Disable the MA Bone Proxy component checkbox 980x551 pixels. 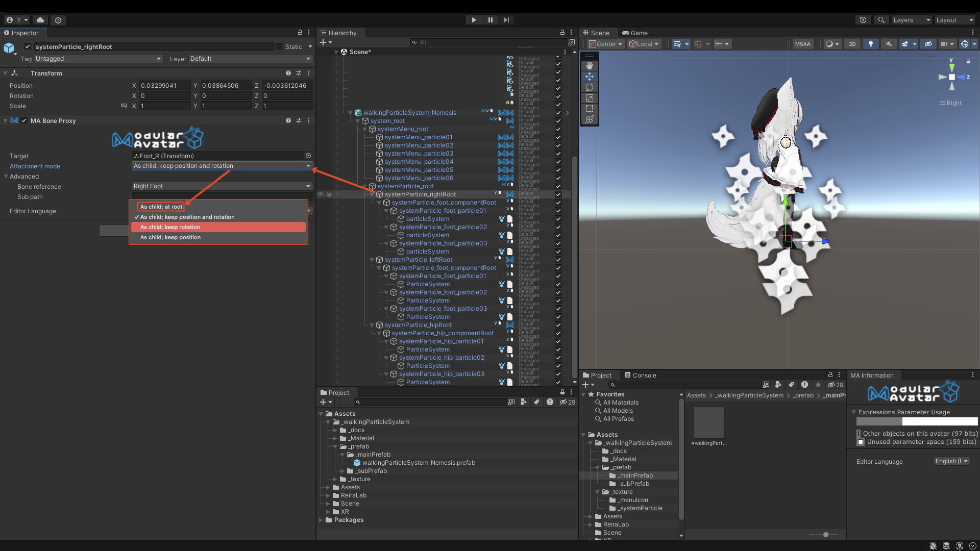[24, 121]
